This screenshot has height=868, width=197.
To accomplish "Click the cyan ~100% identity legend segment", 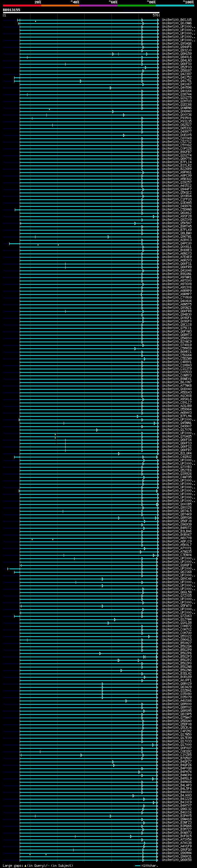I will [x=175, y=6].
